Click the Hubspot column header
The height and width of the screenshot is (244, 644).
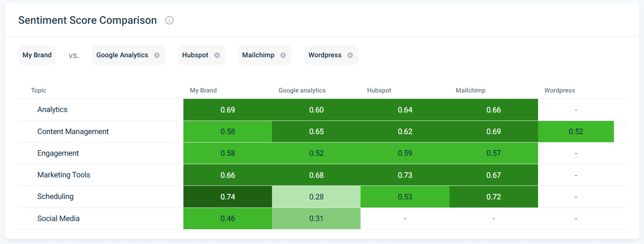(379, 90)
